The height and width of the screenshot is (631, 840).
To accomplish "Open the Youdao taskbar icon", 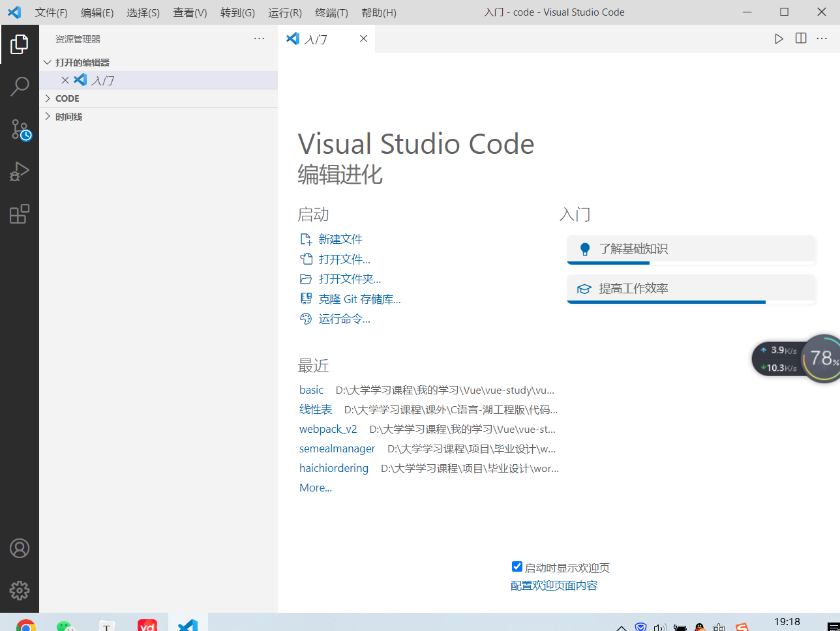I will pos(147,626).
